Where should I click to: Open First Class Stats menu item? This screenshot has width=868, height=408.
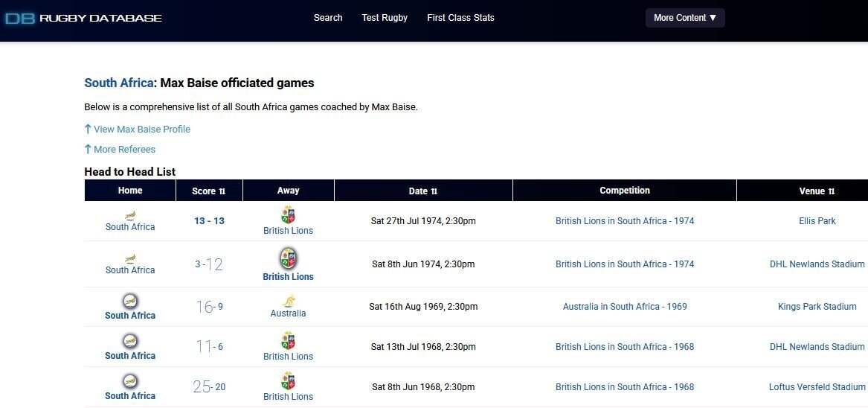[460, 18]
